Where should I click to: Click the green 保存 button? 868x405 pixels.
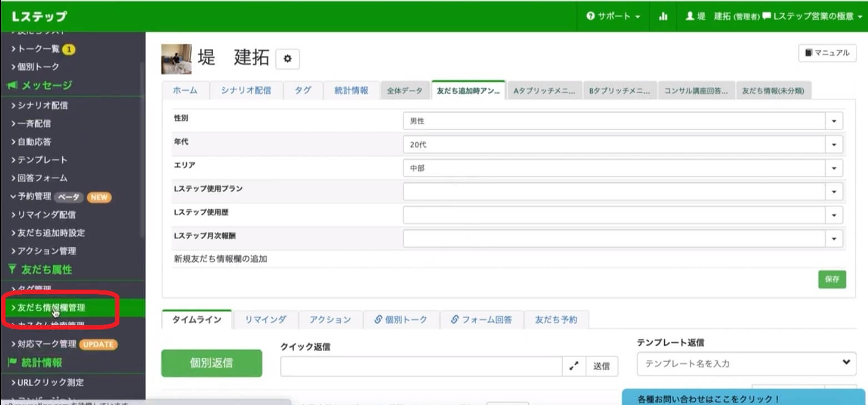click(x=832, y=279)
